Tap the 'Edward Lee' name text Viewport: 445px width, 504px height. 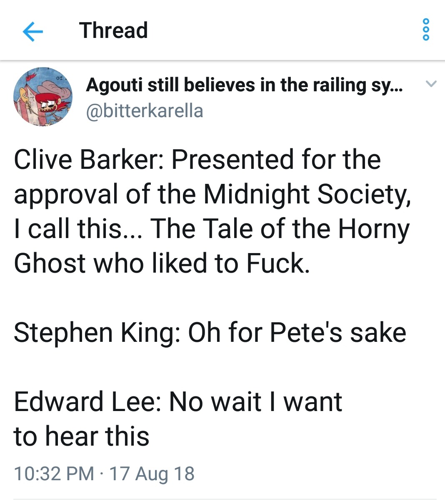(x=87, y=402)
